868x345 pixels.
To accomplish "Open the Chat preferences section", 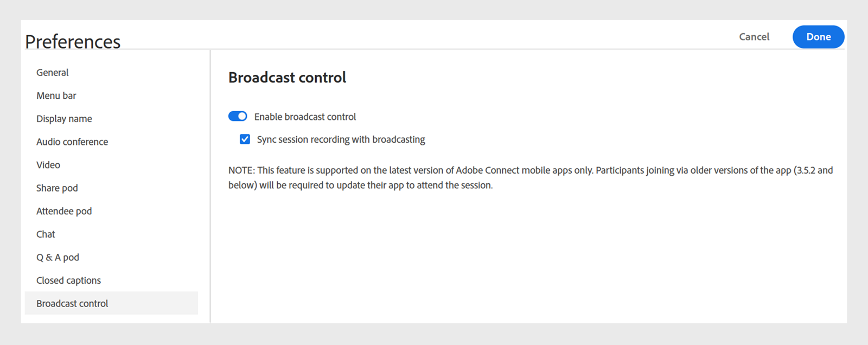I will tap(46, 234).
